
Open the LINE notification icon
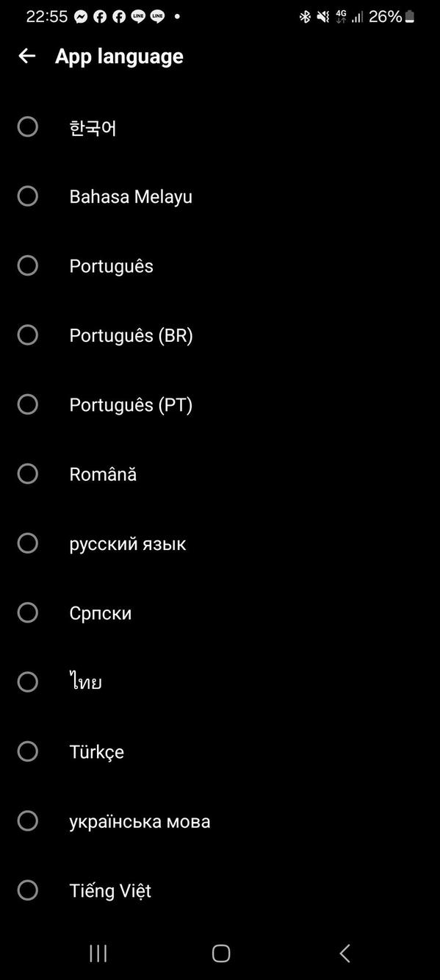click(x=139, y=15)
